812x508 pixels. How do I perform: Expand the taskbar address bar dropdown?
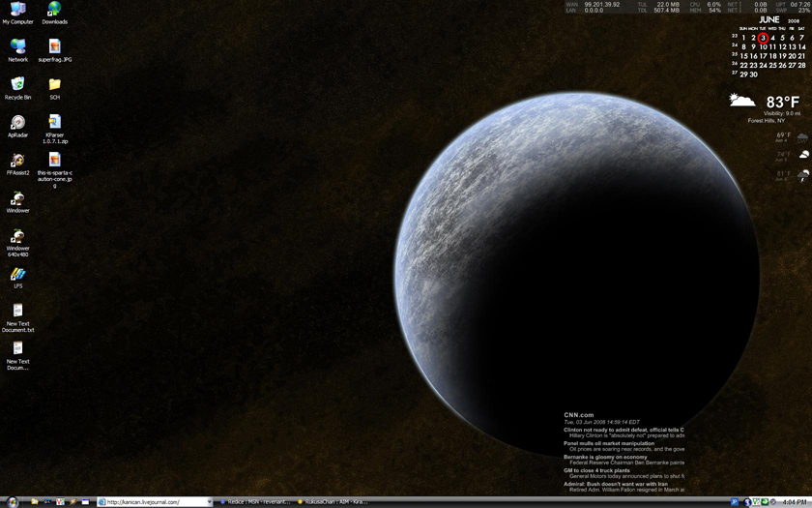[209, 502]
